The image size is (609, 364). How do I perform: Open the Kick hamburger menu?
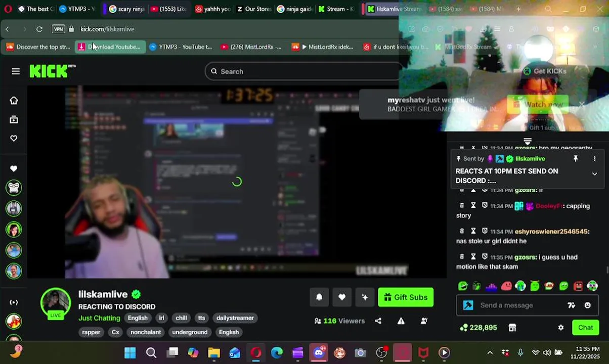point(16,71)
